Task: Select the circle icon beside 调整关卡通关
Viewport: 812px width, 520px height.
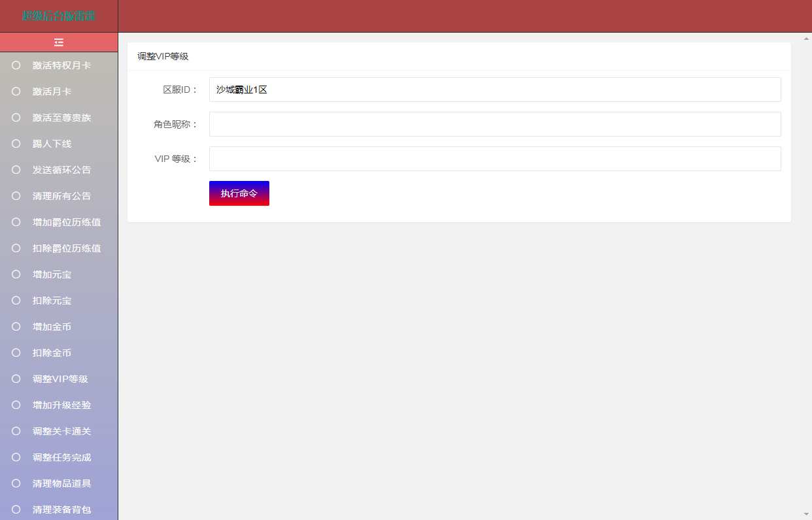Action: (x=15, y=431)
